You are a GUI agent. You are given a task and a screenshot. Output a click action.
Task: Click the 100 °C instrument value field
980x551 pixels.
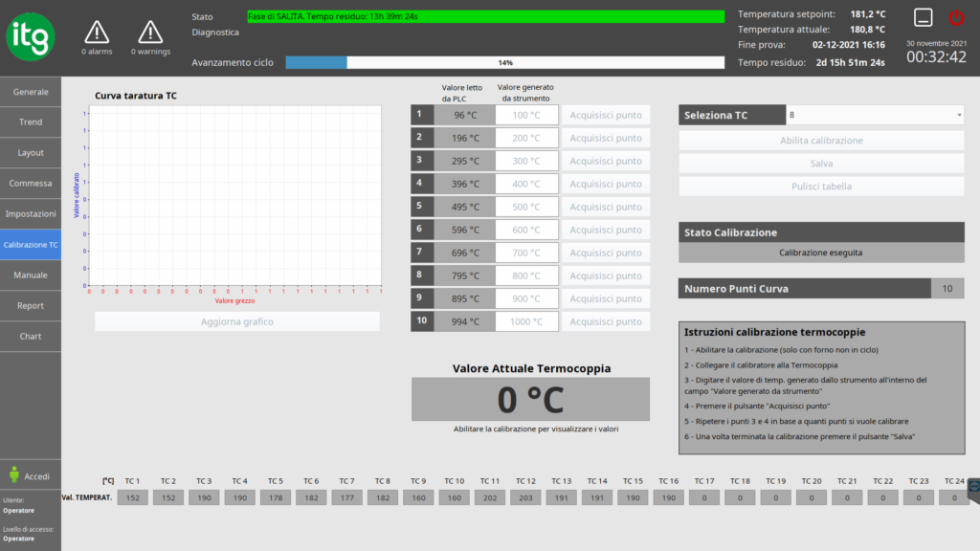pyautogui.click(x=527, y=115)
